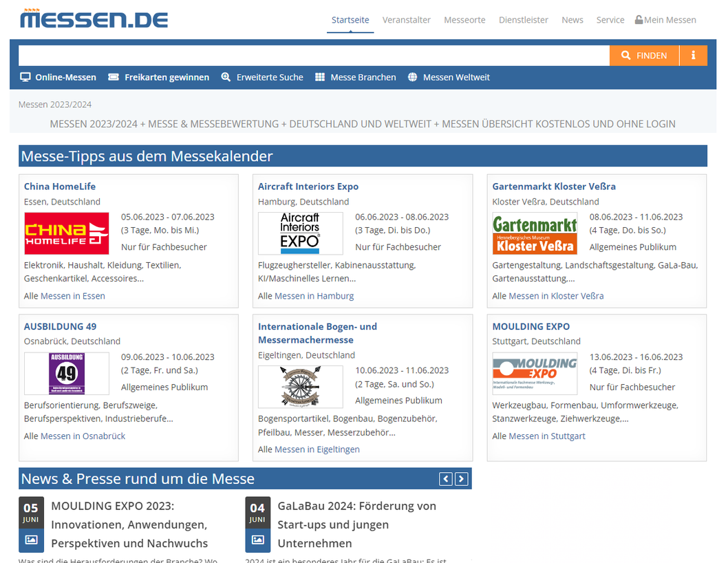The image size is (728, 563).
Task: Click Osnabrück, Deutschland location text
Action: 72,341
